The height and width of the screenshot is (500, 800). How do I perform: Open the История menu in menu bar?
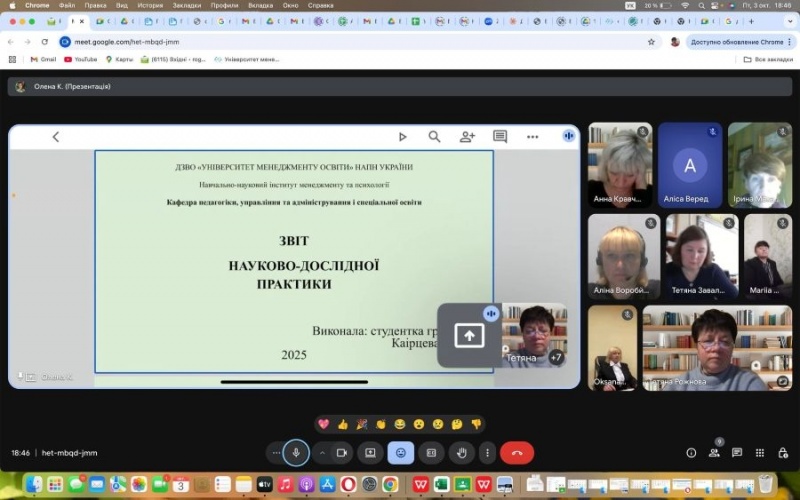tap(150, 5)
